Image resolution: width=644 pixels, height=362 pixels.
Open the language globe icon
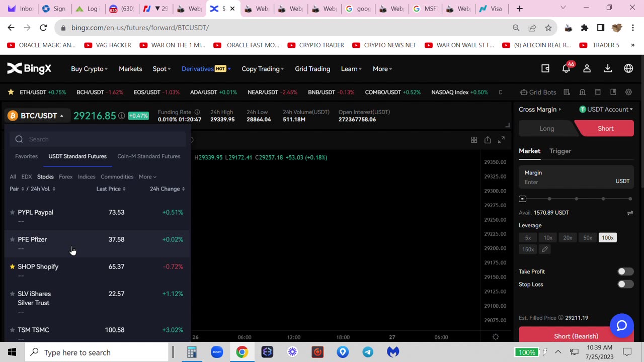point(628,69)
